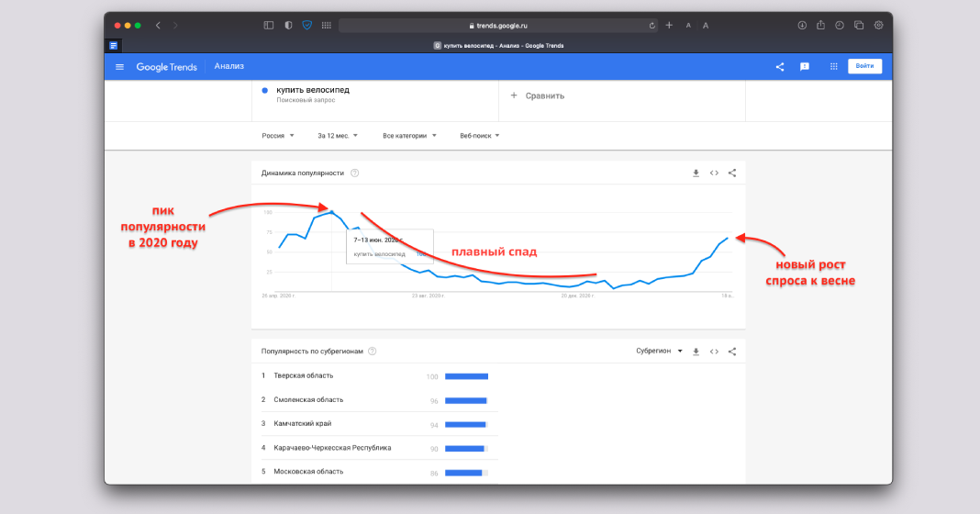
Task: Click the pinned tab favicon
Action: (x=113, y=46)
